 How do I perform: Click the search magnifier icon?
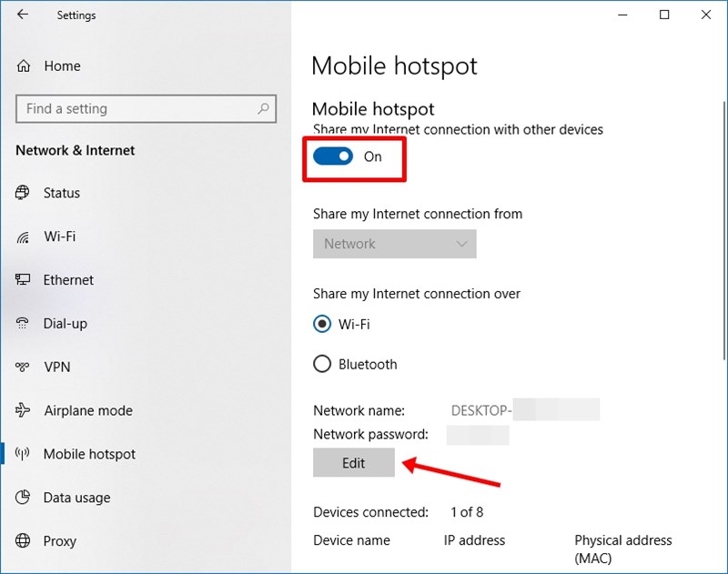point(263,108)
